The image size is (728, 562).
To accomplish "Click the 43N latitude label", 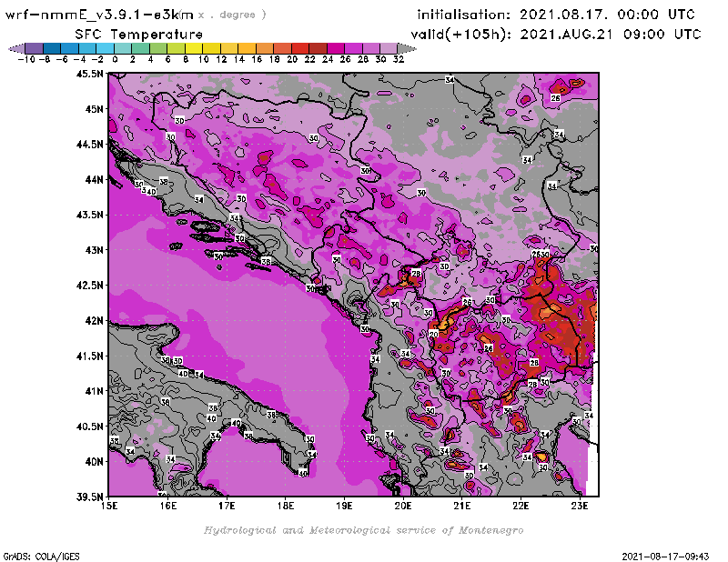I will [x=94, y=250].
